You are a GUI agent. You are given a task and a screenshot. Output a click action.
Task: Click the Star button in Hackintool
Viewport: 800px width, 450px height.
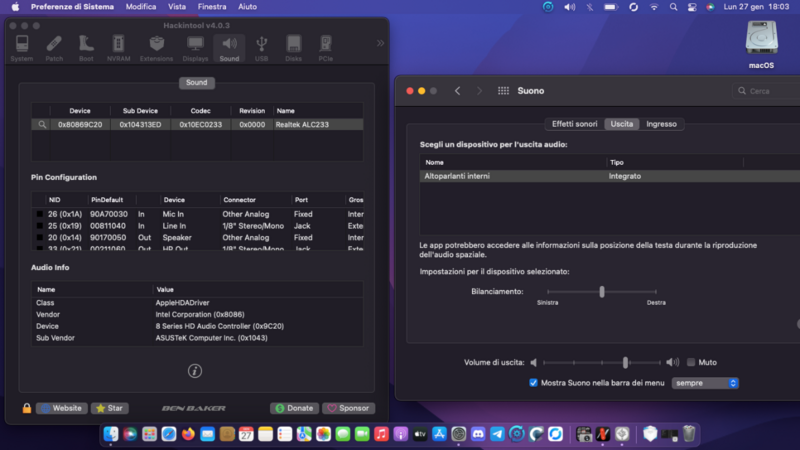click(110, 408)
